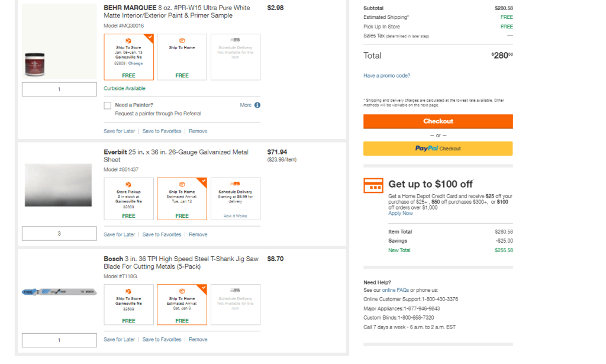Click the box icon in BEHR Ship To Store

coord(128,40)
